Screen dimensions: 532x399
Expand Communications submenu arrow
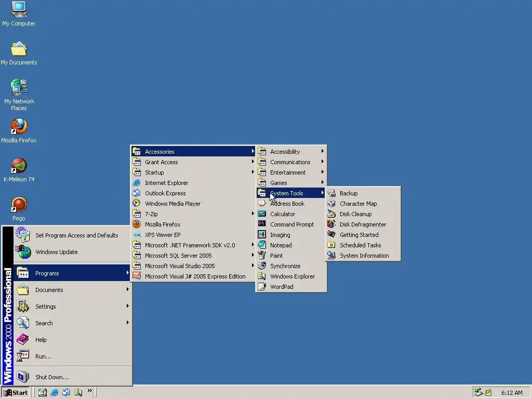pos(322,162)
